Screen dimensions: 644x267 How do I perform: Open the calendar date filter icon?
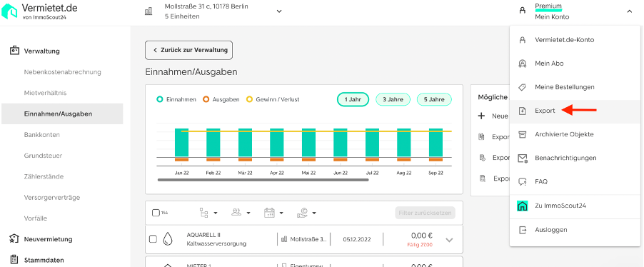tap(269, 213)
